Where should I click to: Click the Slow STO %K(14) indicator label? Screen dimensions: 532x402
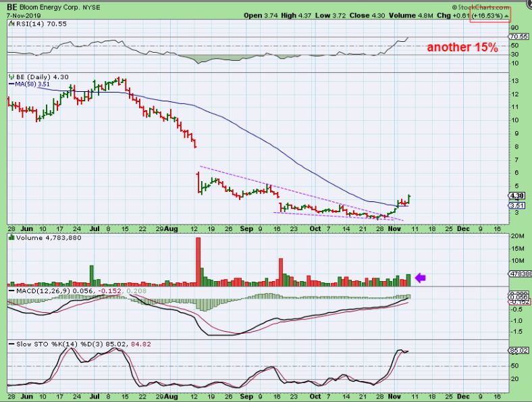coord(39,344)
